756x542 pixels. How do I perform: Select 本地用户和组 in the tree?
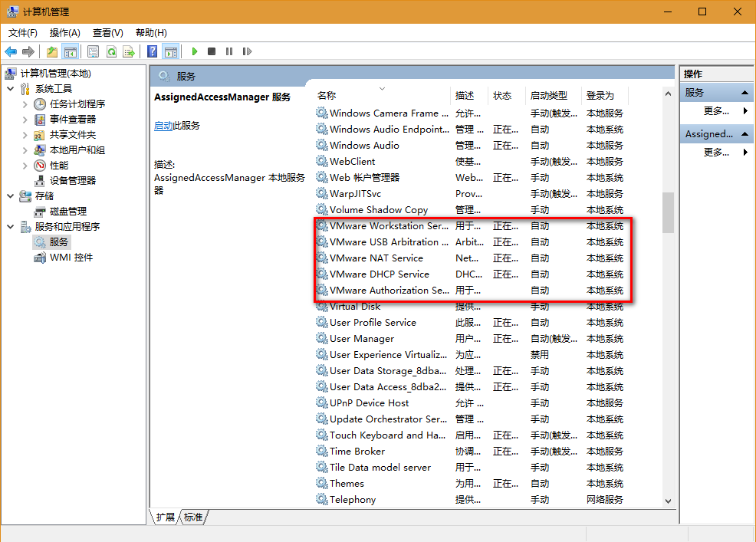point(77,150)
